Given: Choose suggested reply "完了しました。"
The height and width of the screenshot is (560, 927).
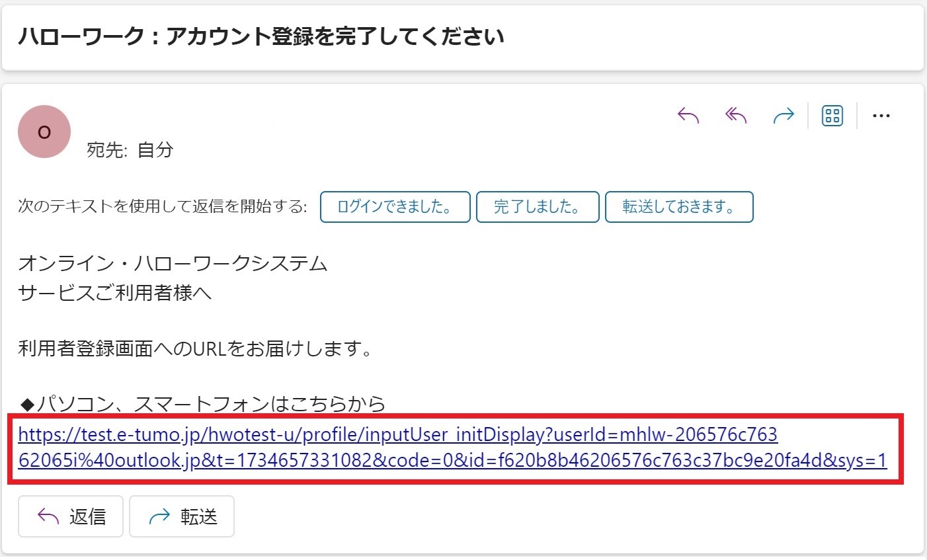Looking at the screenshot, I should 538,207.
